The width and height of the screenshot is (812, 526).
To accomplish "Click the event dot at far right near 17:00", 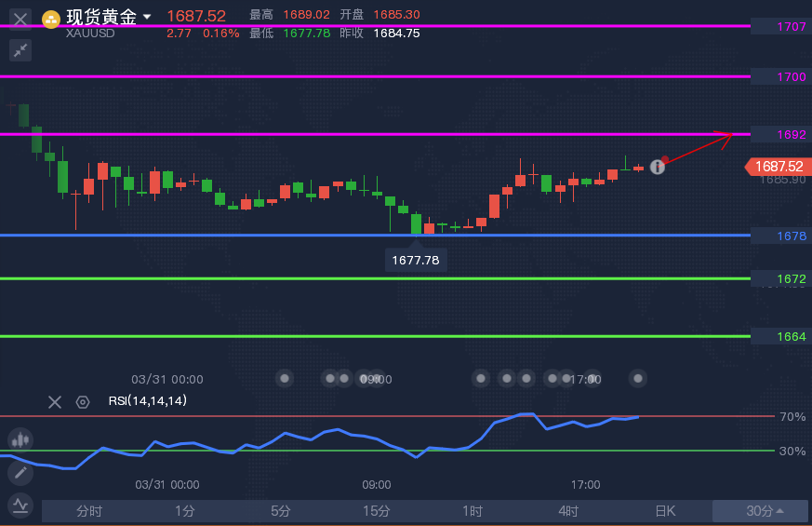I will pyautogui.click(x=638, y=379).
